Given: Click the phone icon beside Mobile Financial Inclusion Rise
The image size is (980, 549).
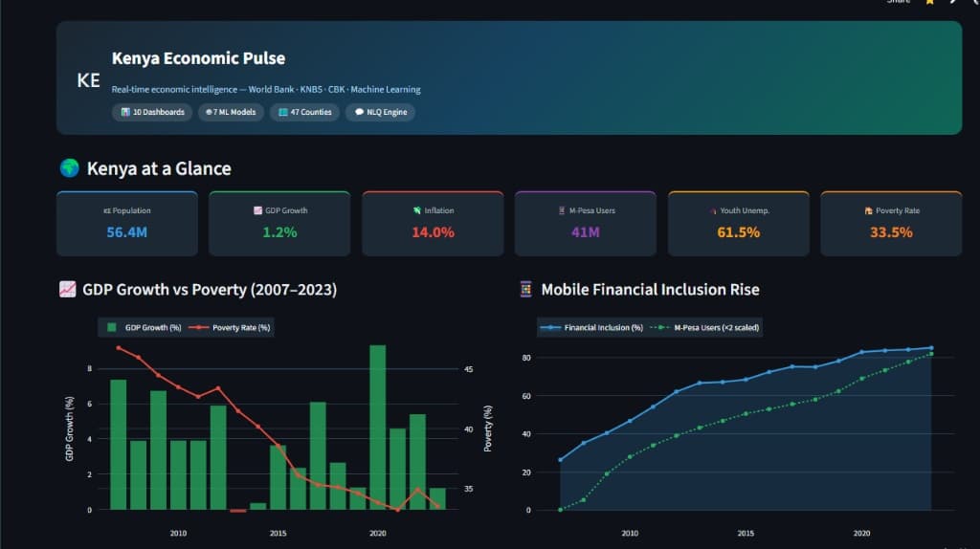Looking at the screenshot, I should click(525, 289).
